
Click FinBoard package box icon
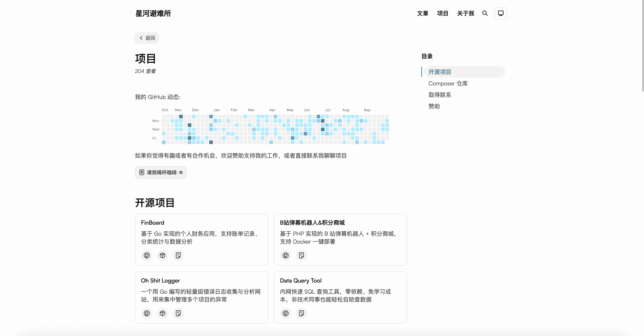click(x=163, y=255)
